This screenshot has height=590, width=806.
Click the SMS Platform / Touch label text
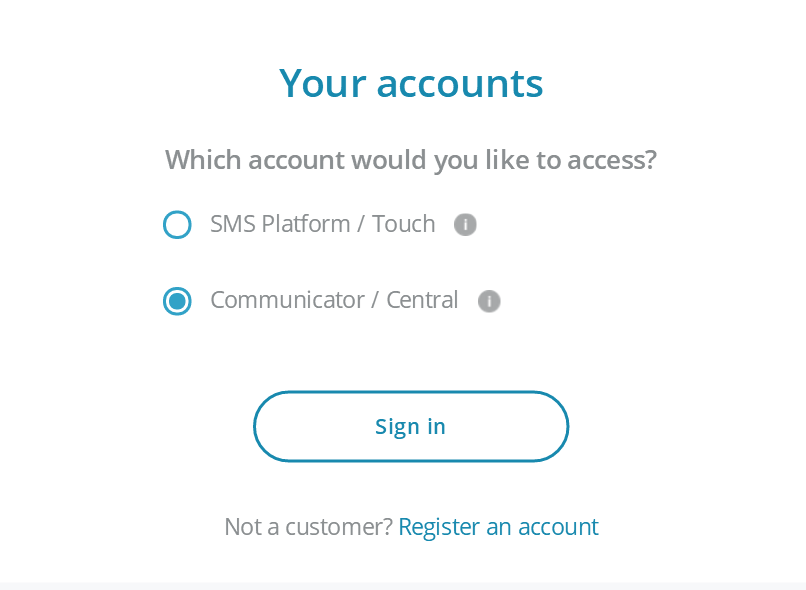(x=322, y=224)
